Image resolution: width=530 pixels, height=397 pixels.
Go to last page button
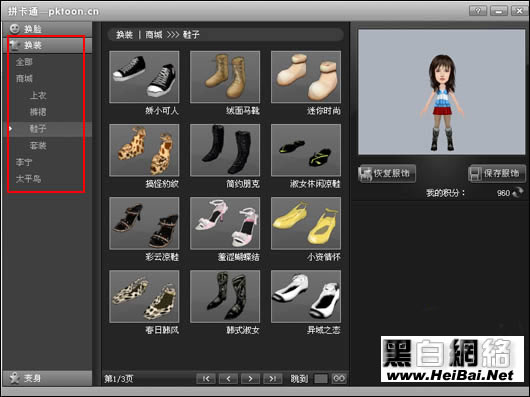[273, 379]
